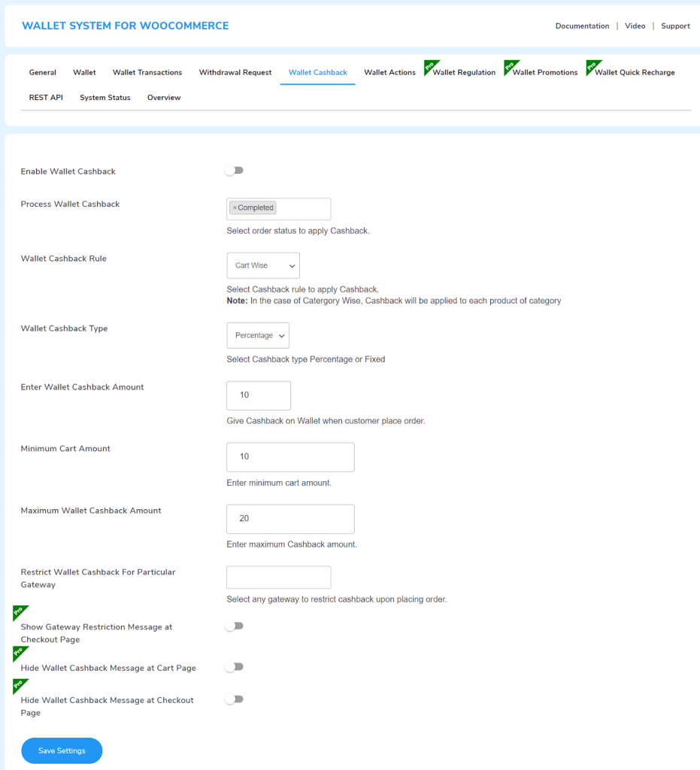Click Pro badge above Show Gateway Restriction Message
Viewport: 700px width, 770px height.
tap(20, 612)
